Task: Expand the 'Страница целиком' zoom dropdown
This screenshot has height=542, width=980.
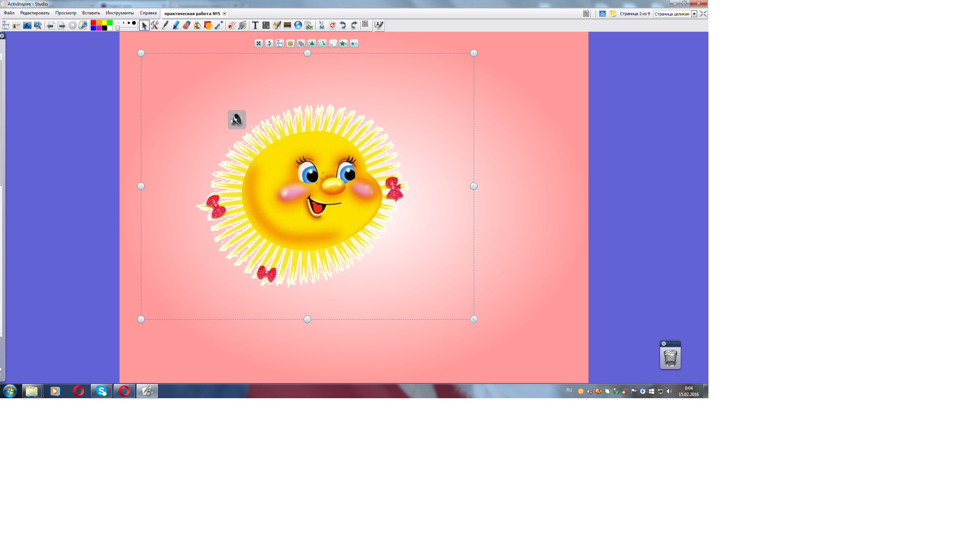Action: point(694,14)
